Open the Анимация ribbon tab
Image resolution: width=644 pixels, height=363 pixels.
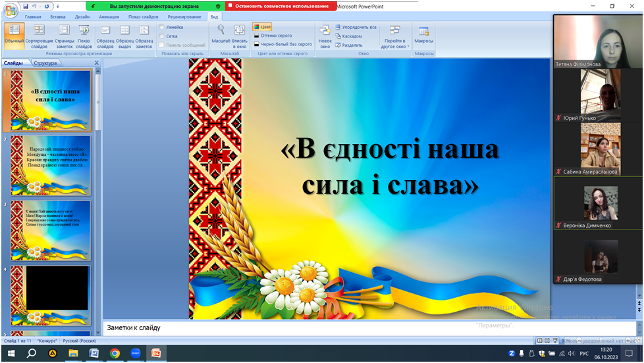coord(109,17)
